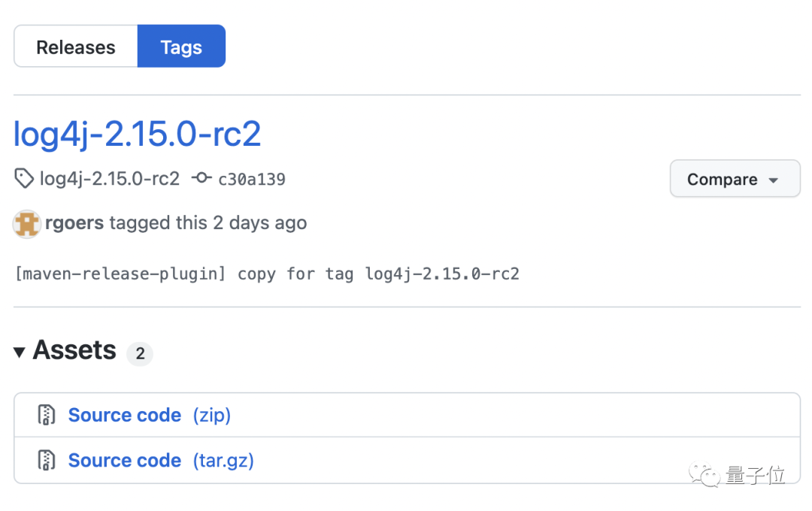Click the caret arrow on the Compare button
The width and height of the screenshot is (812, 511).
tap(773, 180)
